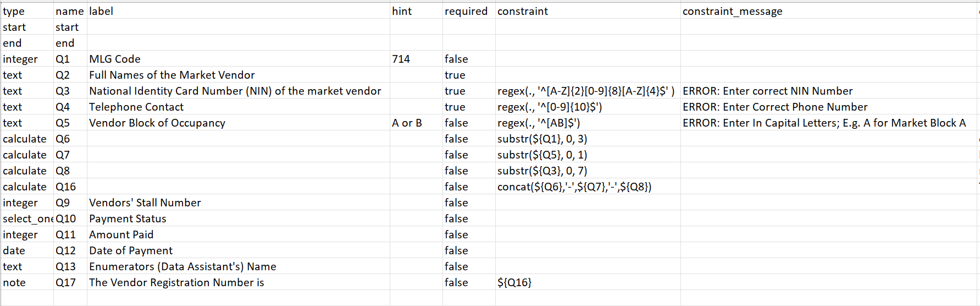Viewport: 980px width, 306px height.
Task: Click the name cell 'Q13'
Action: (x=70, y=266)
